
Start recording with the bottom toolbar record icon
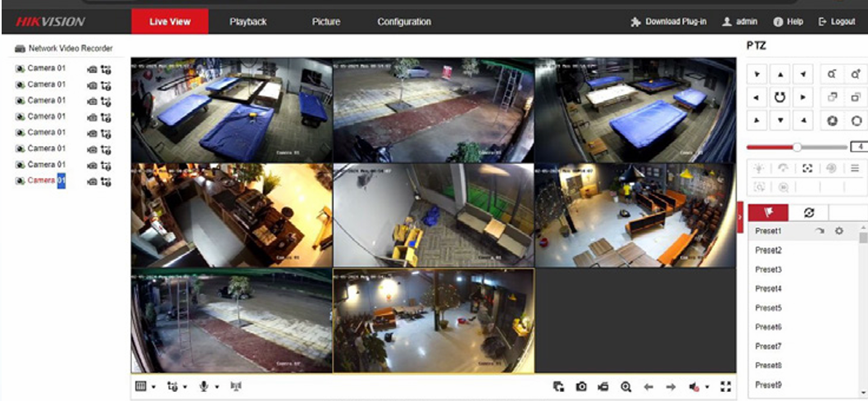tap(603, 386)
